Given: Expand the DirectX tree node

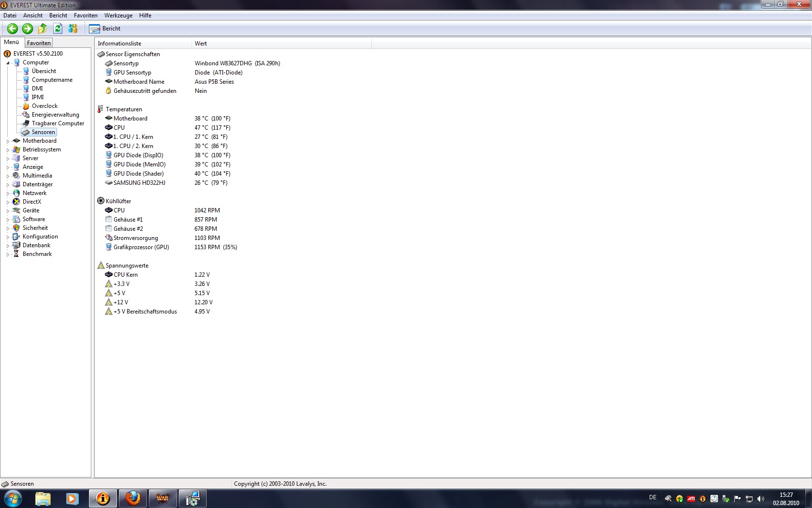Looking at the screenshot, I should (x=8, y=202).
